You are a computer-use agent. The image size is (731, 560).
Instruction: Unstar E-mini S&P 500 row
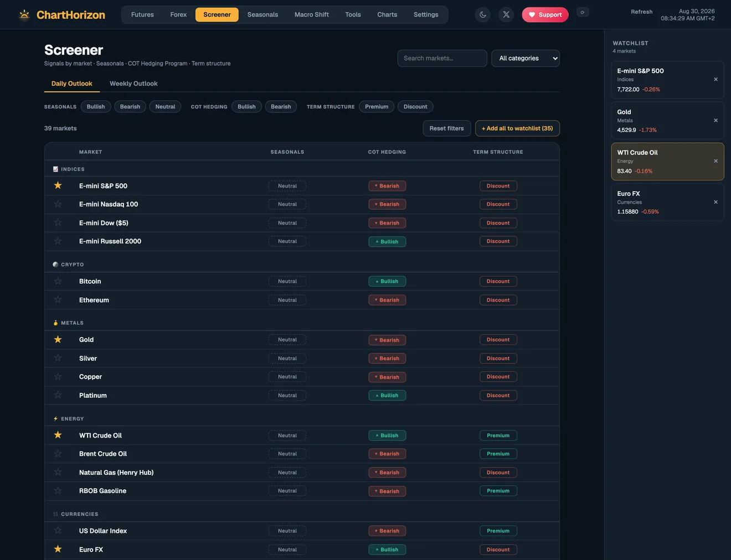(x=58, y=185)
